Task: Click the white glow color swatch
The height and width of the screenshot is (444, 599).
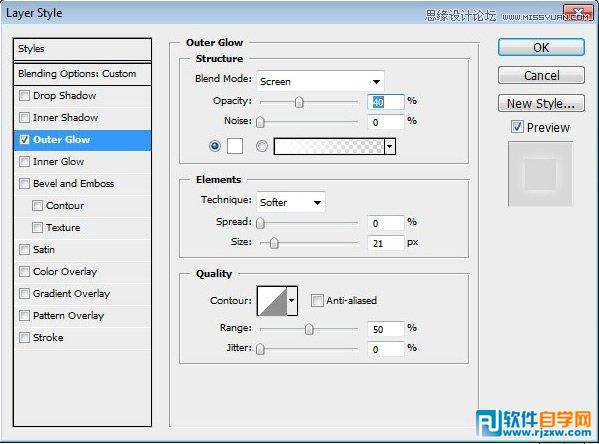Action: 235,146
